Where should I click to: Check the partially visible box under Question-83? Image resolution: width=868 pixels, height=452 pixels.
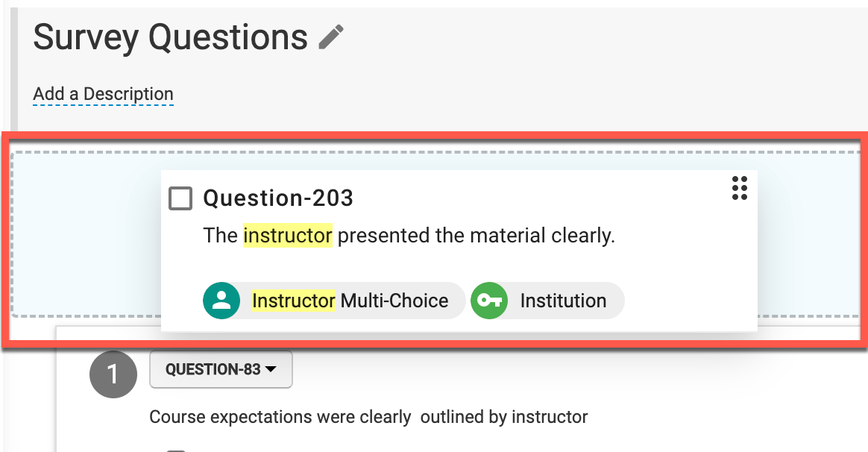(176, 450)
